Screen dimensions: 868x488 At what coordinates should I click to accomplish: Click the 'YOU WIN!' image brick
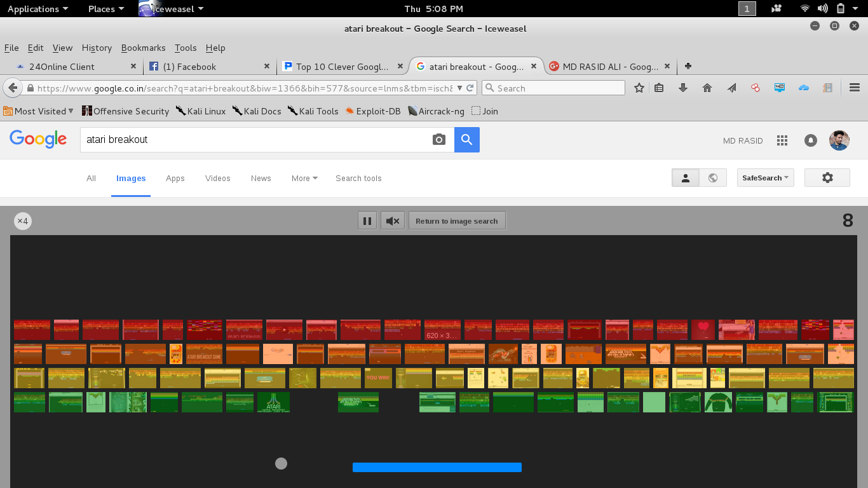tap(378, 377)
